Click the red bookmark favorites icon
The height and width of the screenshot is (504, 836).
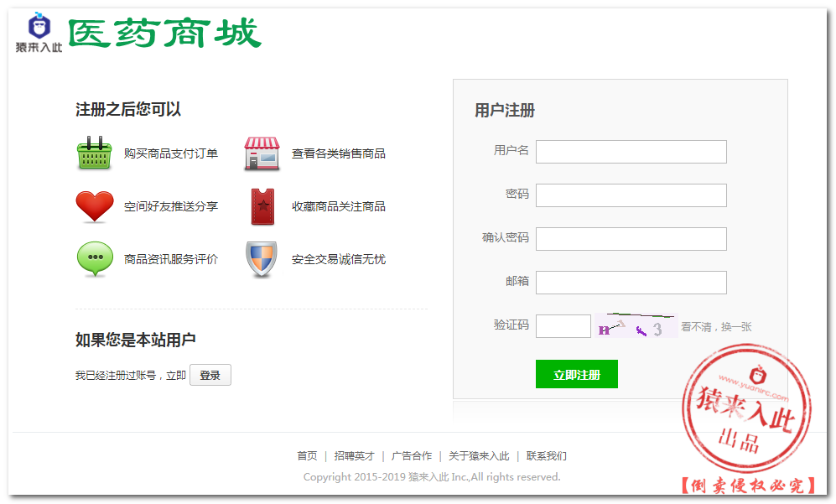click(262, 206)
